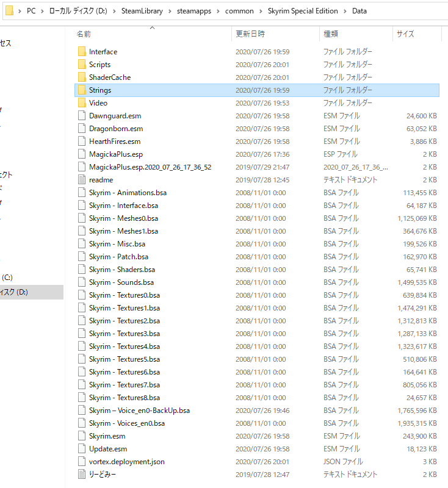Click the ShaderCache folder icon
The height and width of the screenshot is (488, 448).
pyautogui.click(x=82, y=77)
